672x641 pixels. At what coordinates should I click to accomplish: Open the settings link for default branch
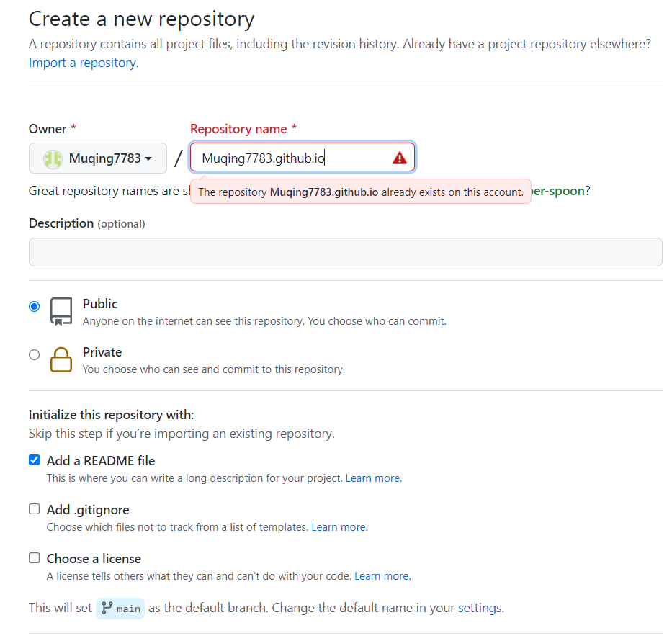pos(480,608)
